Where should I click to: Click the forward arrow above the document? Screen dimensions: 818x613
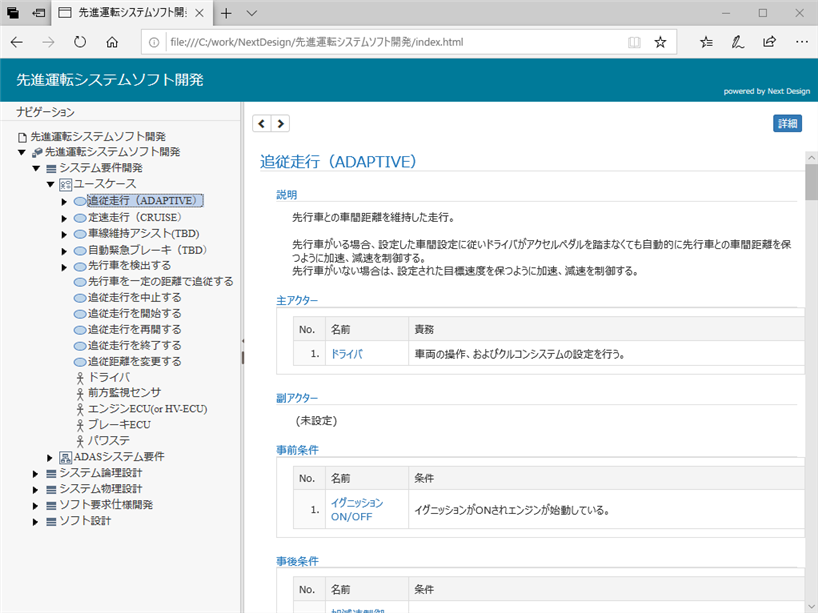point(280,123)
